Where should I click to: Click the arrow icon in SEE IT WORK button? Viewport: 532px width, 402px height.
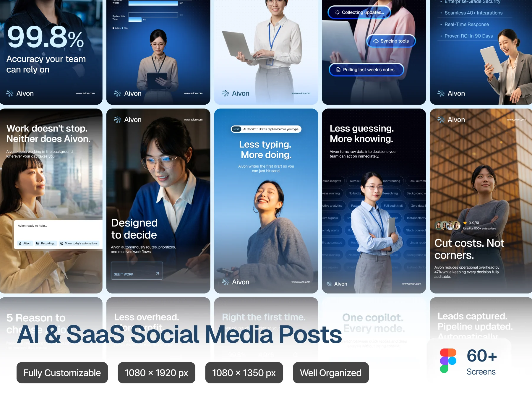pyautogui.click(x=157, y=273)
